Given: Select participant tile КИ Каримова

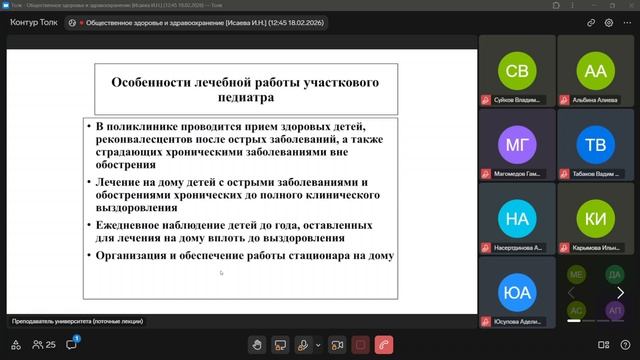Looking at the screenshot, I should pos(596,219).
